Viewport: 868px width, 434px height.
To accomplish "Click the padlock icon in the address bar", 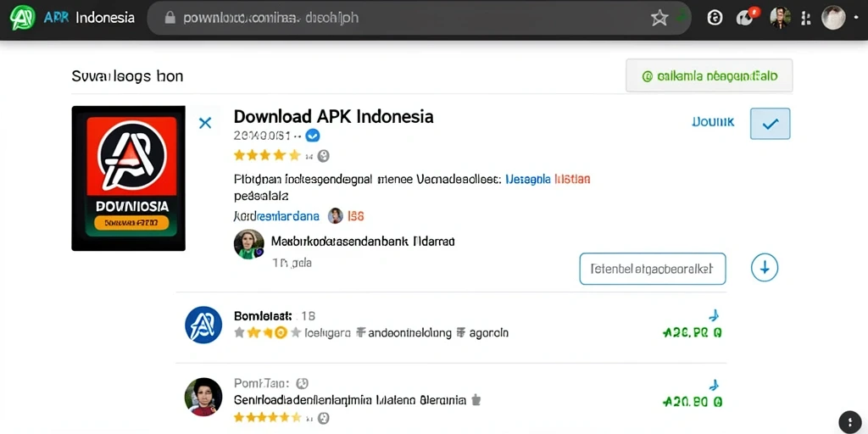I will point(170,18).
